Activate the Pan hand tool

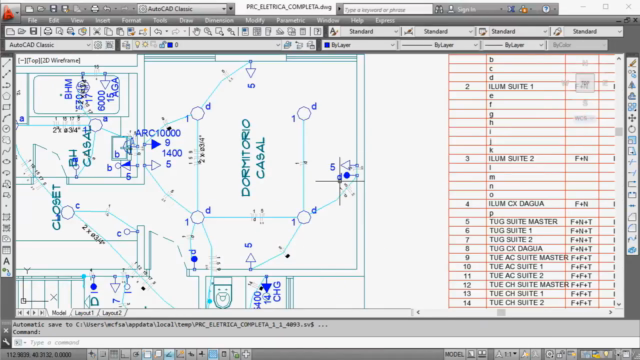[196, 31]
